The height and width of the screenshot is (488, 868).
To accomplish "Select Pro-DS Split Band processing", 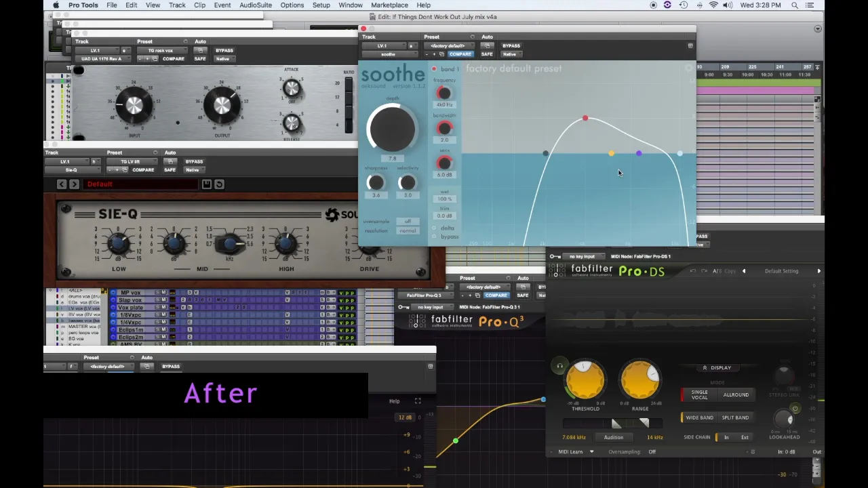I will [x=735, y=418].
